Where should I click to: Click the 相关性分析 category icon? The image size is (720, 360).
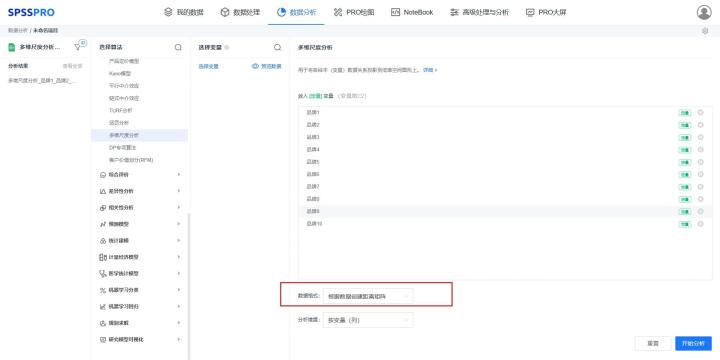tap(103, 208)
